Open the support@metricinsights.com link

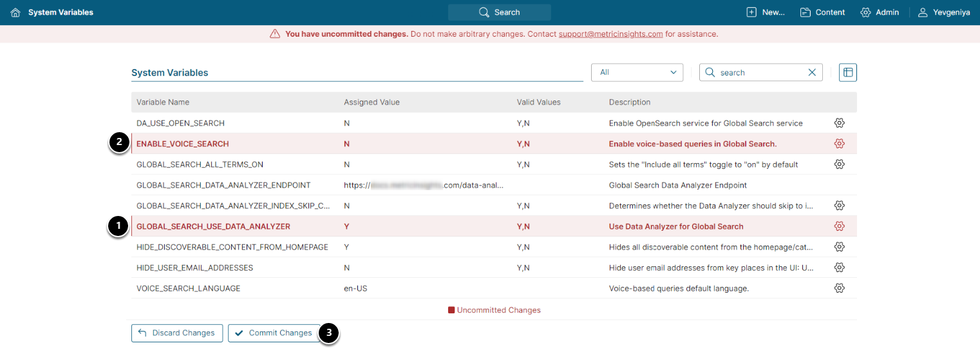[x=610, y=34]
